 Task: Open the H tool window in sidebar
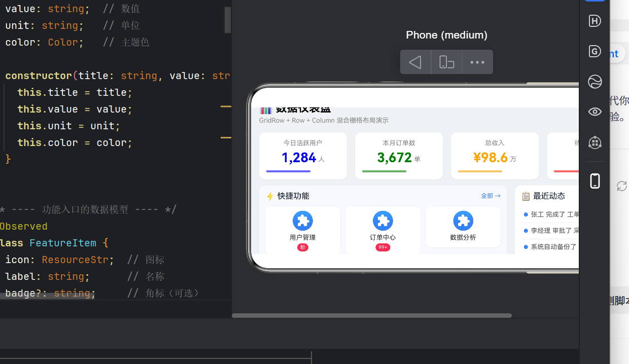595,21
